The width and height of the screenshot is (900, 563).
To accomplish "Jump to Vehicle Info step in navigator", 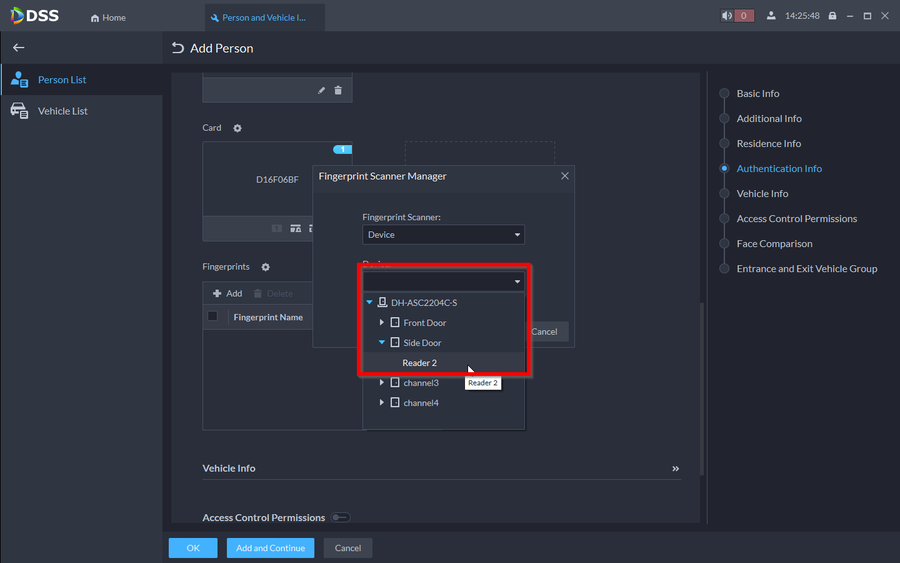I will coord(762,193).
